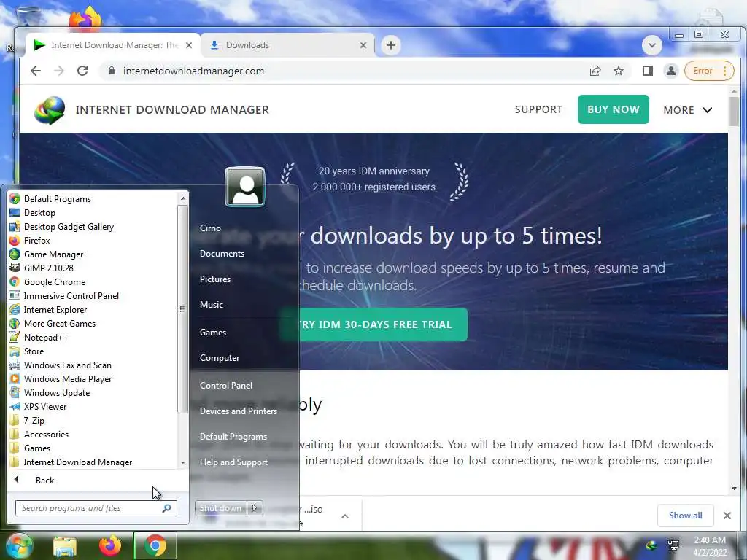Open the Shut down options arrow
The image size is (747, 560).
click(255, 508)
